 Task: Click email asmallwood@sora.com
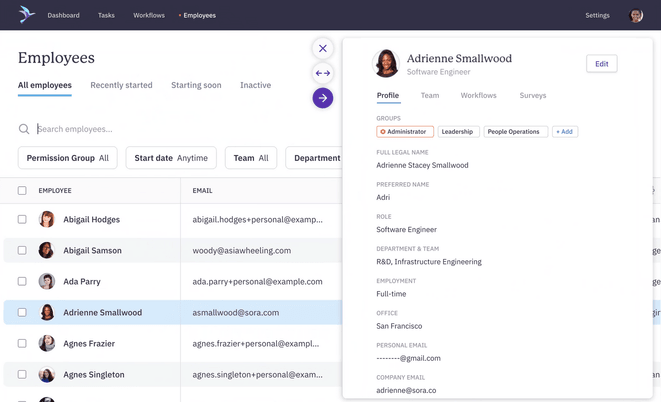point(236,313)
